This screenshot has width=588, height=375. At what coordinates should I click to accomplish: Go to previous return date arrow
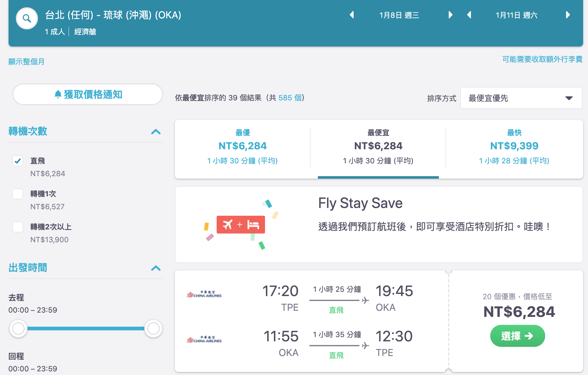point(469,15)
